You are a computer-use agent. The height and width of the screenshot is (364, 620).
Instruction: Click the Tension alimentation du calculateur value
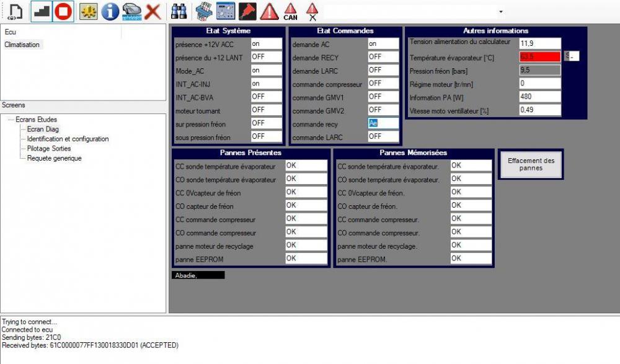click(540, 43)
